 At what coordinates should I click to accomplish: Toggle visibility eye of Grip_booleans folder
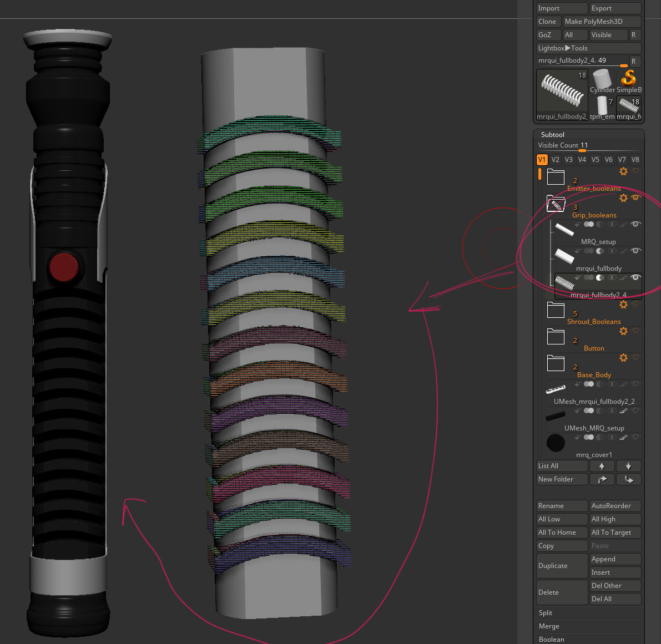[x=635, y=197]
